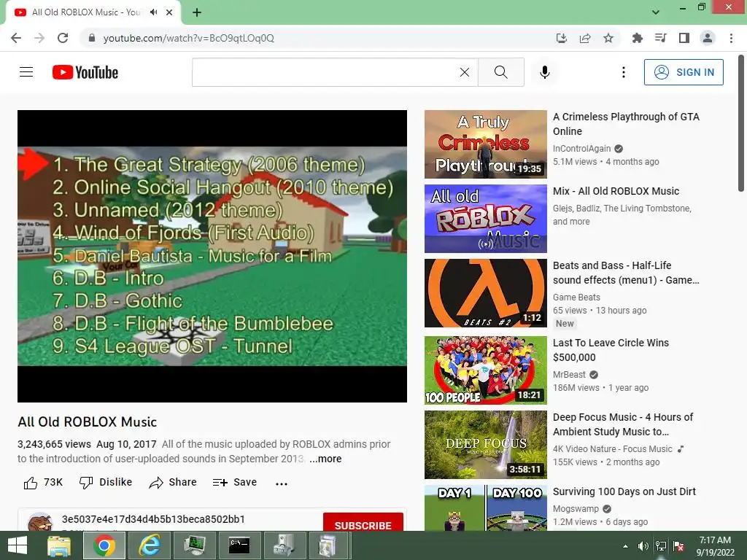The image size is (747, 560).
Task: Open the Chrome three-dot menu
Action: click(x=731, y=38)
